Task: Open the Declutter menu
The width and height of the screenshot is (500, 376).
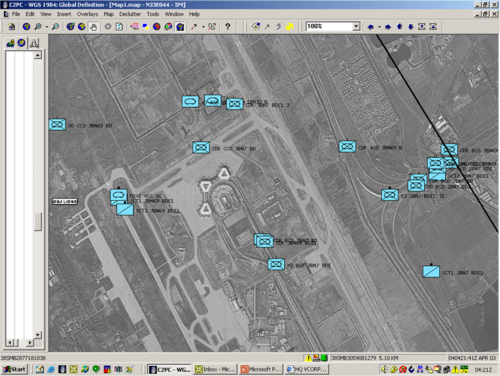Action: click(130, 14)
